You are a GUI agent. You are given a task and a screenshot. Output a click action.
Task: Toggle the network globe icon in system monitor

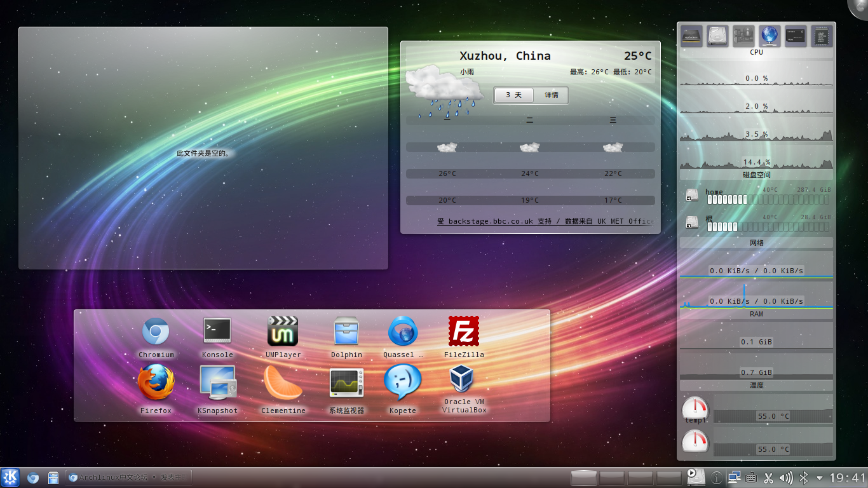coord(770,36)
